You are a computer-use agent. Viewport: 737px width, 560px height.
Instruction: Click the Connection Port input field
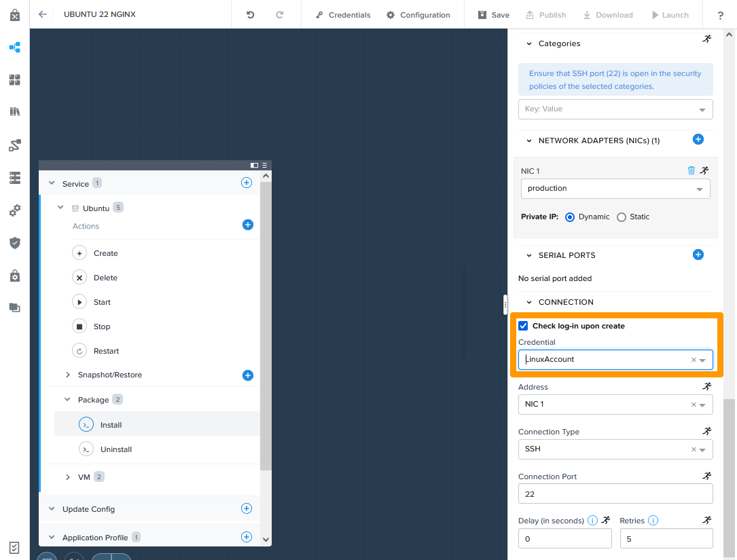pos(615,494)
